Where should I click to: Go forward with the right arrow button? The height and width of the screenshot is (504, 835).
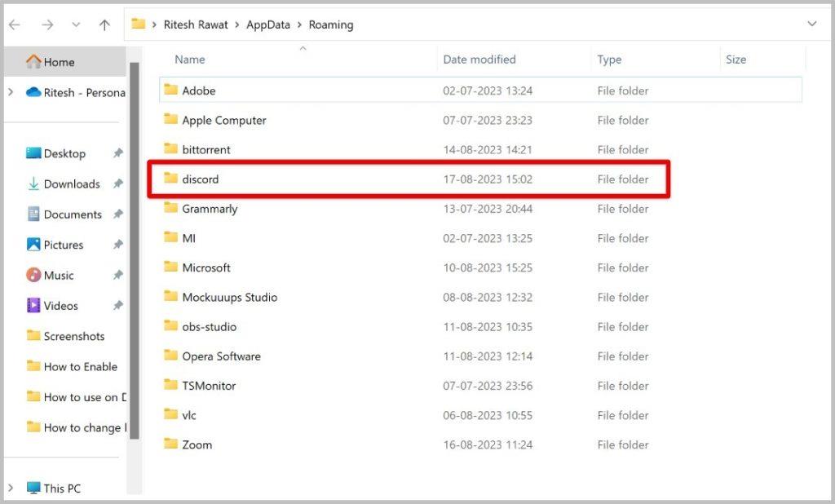47,24
